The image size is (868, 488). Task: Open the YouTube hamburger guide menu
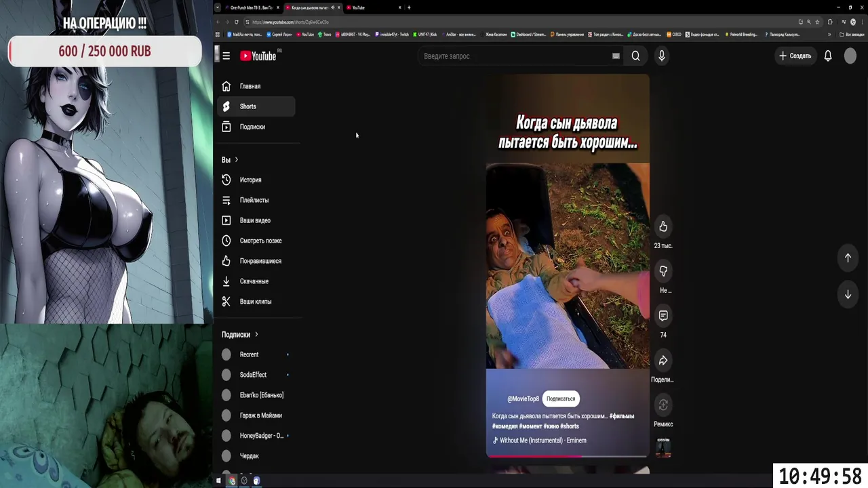[226, 56]
